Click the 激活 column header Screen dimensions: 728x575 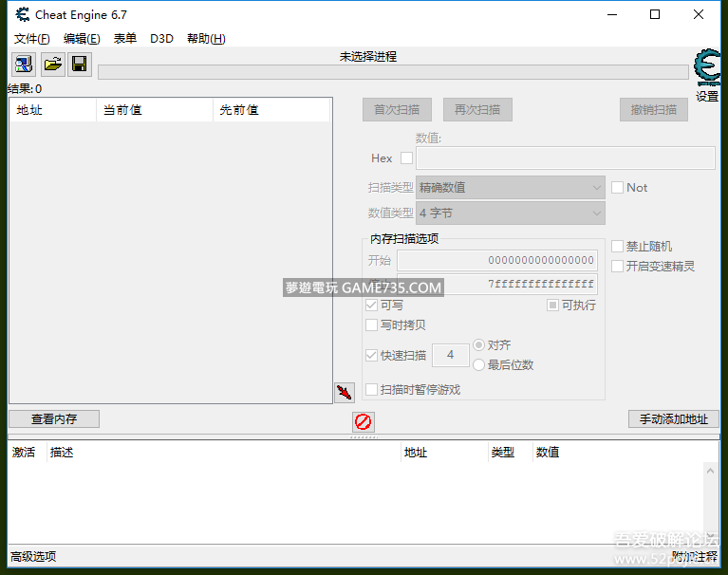27,452
